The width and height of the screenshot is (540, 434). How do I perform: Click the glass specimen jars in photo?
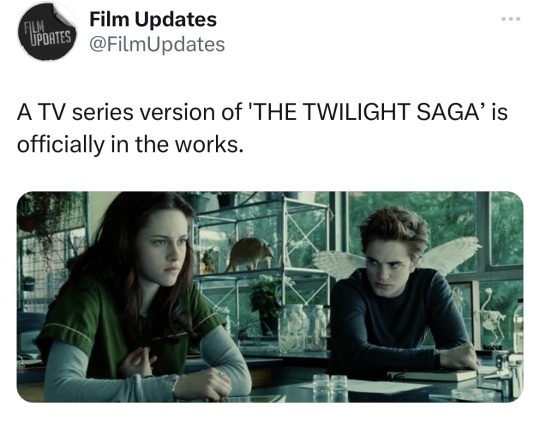point(303,327)
